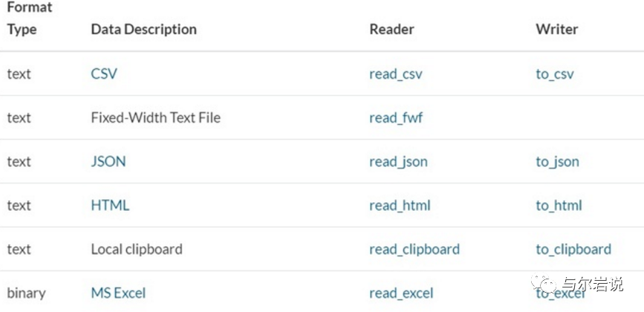Click the read_clipboard reader link
644x312 pixels.
(414, 249)
